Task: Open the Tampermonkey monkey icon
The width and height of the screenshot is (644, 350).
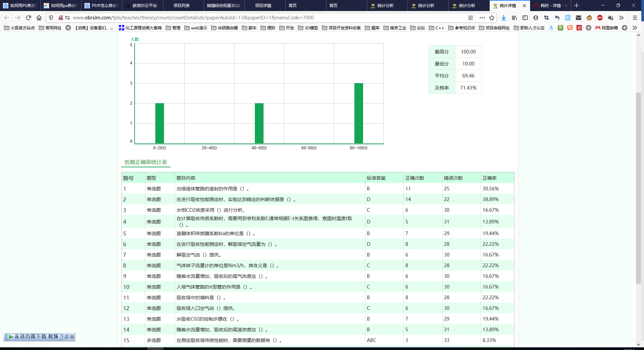Action: [x=589, y=18]
